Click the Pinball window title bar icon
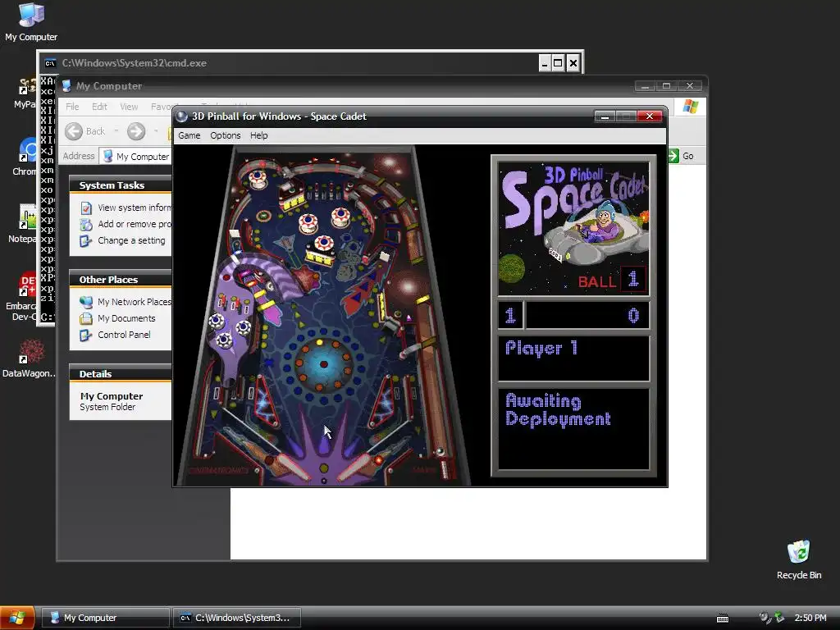840x630 pixels. tap(182, 116)
